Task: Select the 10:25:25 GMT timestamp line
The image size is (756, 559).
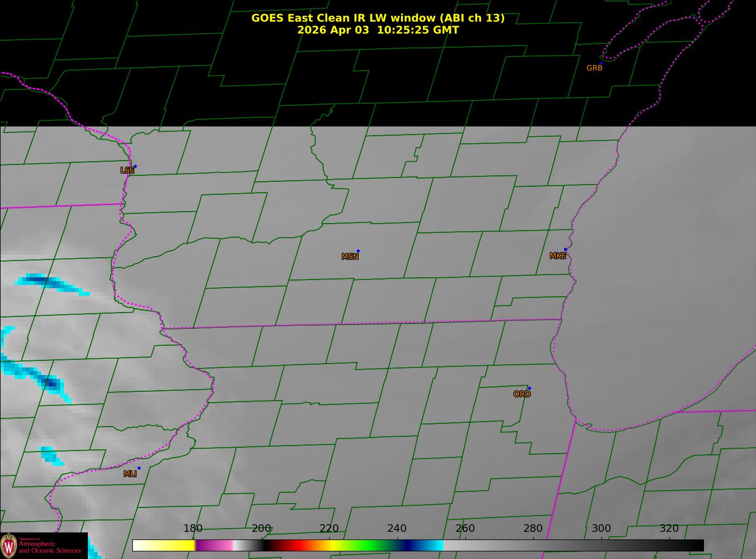Action: click(377, 30)
